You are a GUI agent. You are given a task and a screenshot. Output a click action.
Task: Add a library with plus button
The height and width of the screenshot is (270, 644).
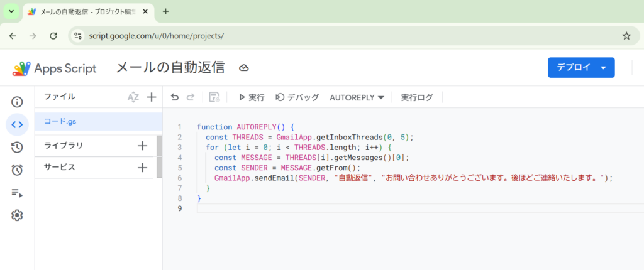point(142,146)
